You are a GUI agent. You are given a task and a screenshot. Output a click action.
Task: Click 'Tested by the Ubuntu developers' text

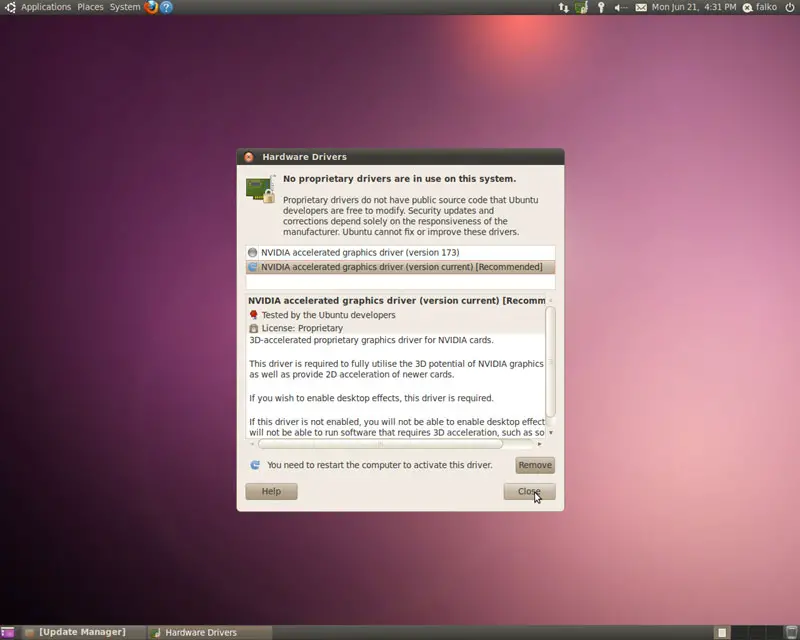point(329,315)
